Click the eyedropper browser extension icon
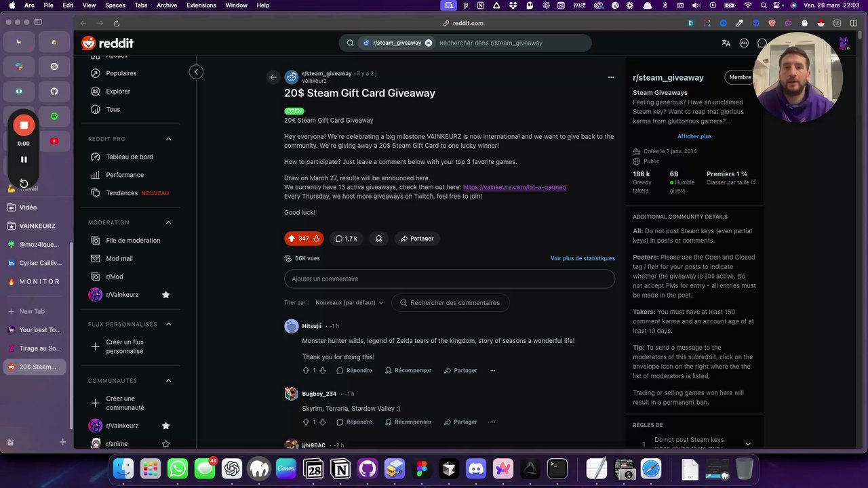 (739, 23)
